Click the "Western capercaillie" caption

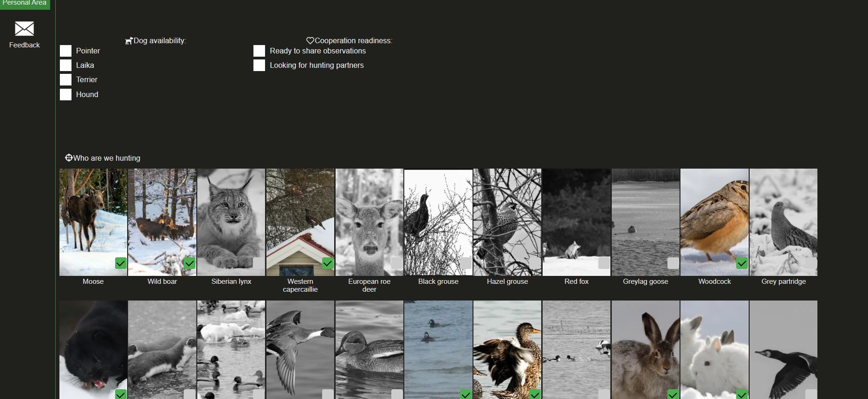(300, 285)
